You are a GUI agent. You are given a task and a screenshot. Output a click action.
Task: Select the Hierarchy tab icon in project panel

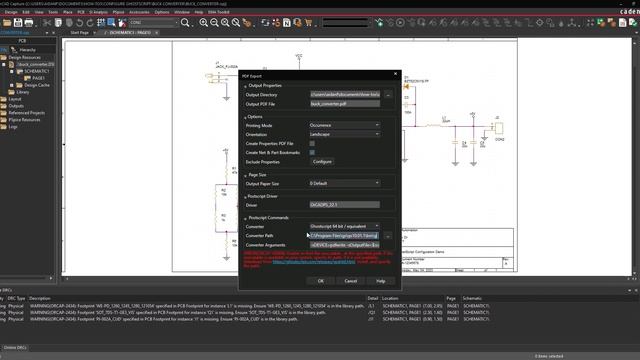pyautogui.click(x=14, y=50)
